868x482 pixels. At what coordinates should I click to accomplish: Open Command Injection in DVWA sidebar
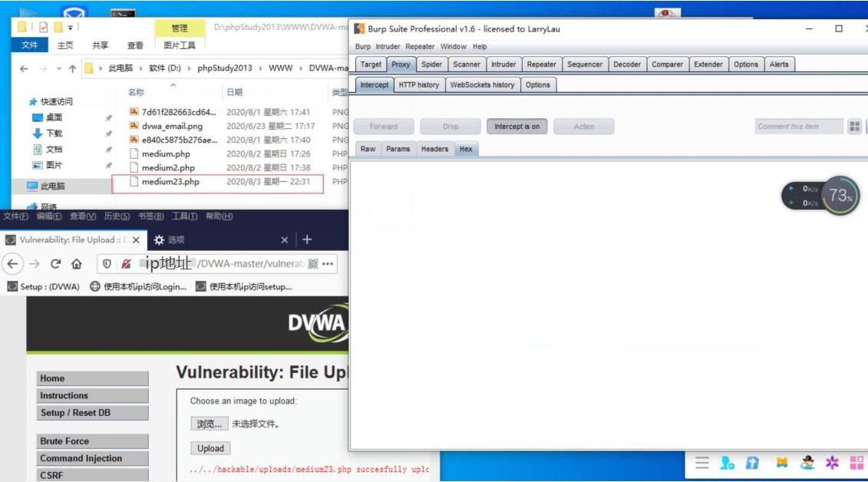(92, 458)
